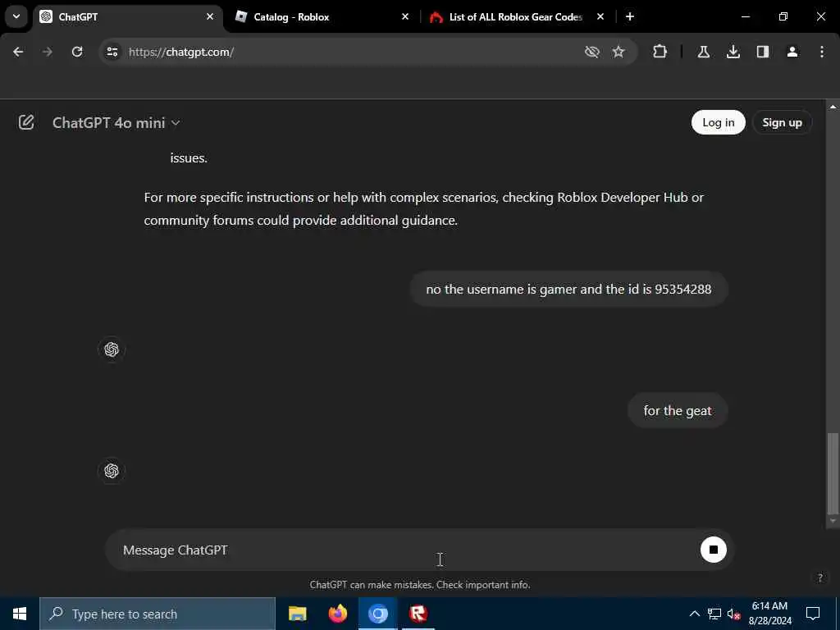
Task: Click the Sign up button
Action: pos(782,123)
